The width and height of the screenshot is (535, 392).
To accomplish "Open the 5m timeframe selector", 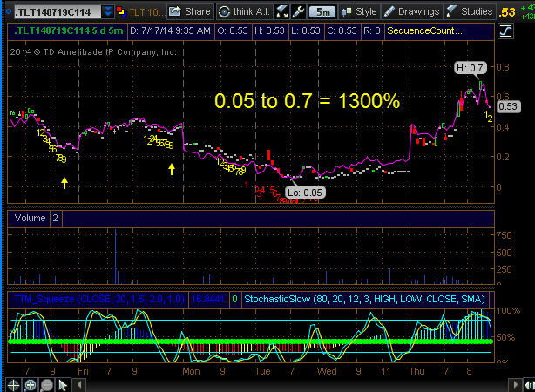I will 322,11.
